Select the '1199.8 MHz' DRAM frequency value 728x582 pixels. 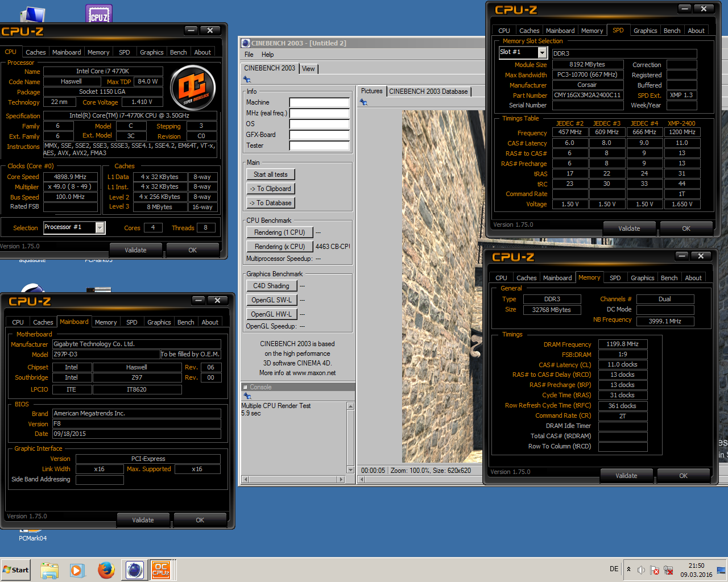pos(622,344)
